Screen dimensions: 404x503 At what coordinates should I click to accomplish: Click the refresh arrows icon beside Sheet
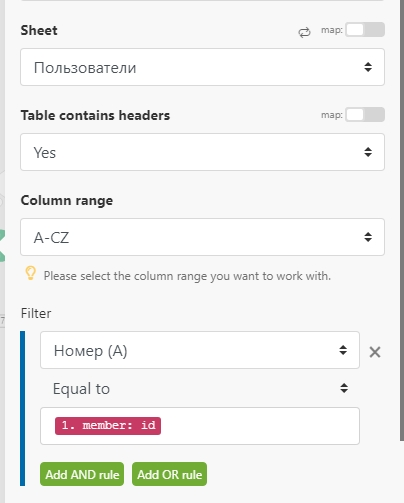(x=304, y=32)
